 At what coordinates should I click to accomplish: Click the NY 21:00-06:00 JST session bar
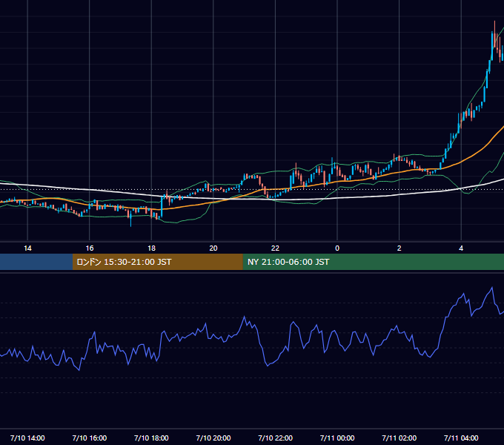pos(373,262)
